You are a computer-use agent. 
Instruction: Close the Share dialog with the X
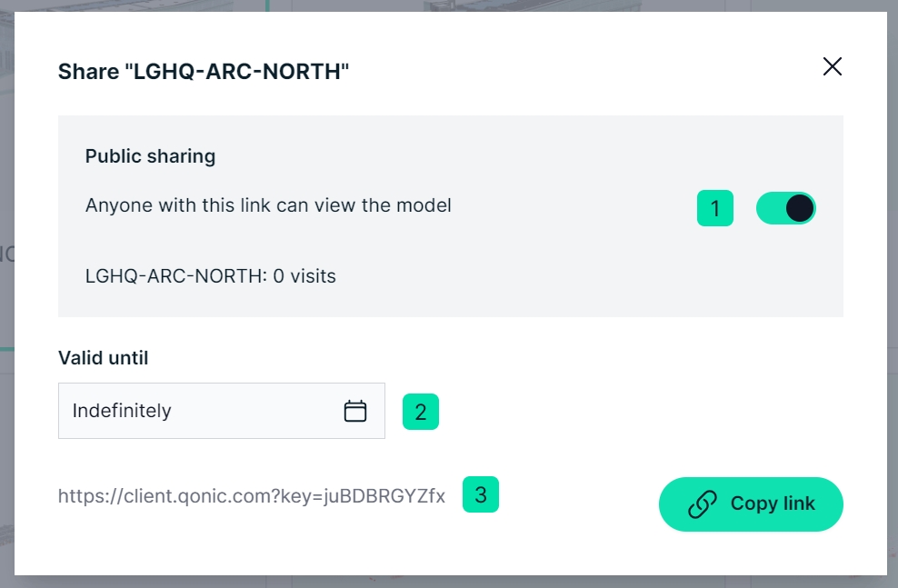click(832, 66)
